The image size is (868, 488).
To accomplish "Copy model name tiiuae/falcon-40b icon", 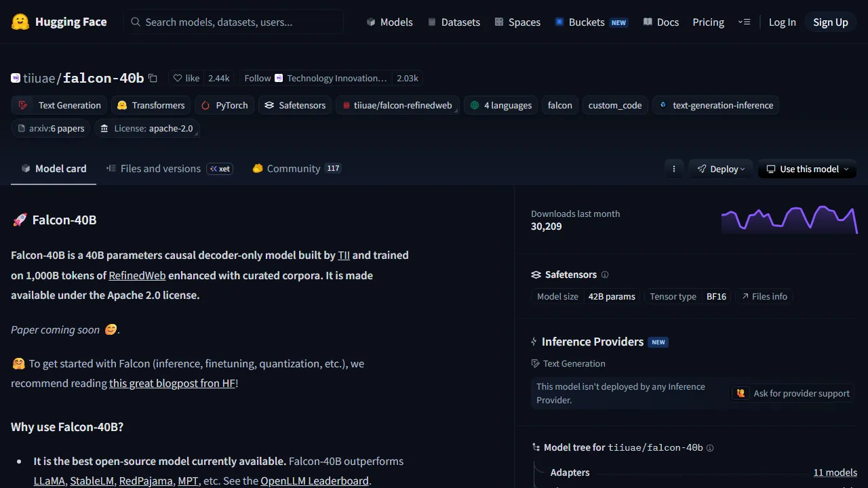I will point(153,78).
